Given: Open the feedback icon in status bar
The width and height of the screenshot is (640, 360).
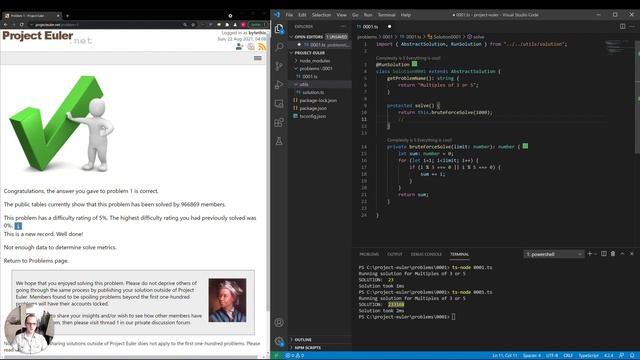Looking at the screenshot, I should pyautogui.click(x=622, y=356).
